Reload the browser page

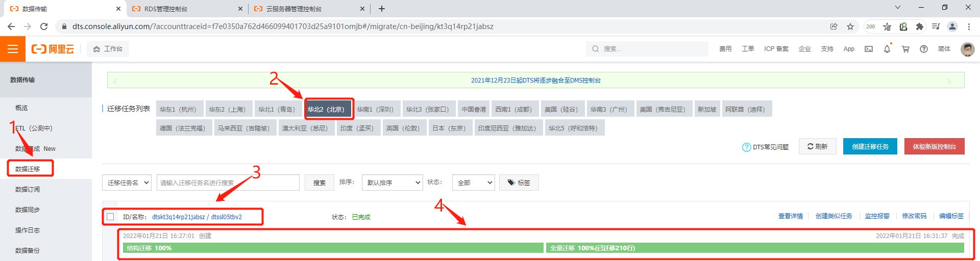44,27
